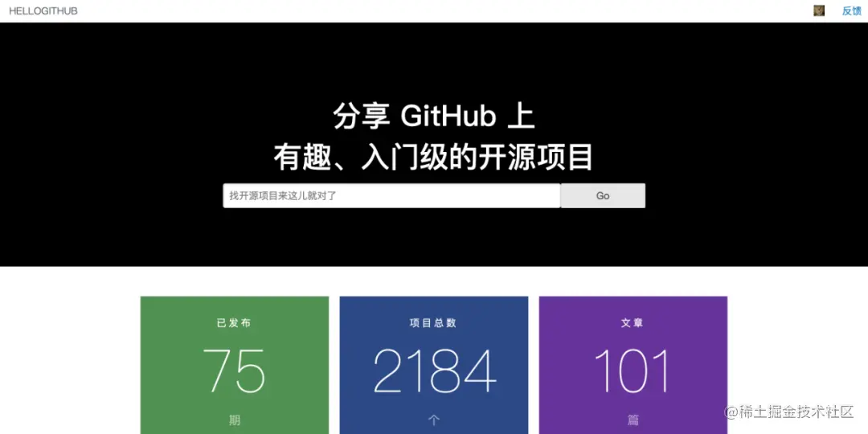The image size is (868, 434).
Task: Open the blue 项目总数 2184 card
Action: 434,366
